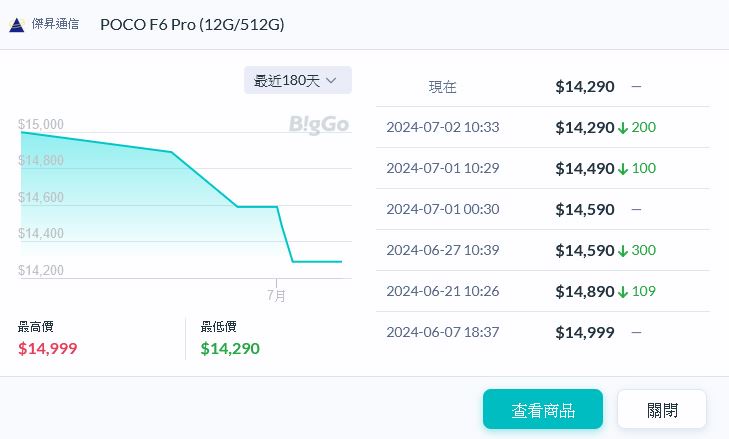
Task: Click the green down arrow beside 100
Action: (622, 169)
